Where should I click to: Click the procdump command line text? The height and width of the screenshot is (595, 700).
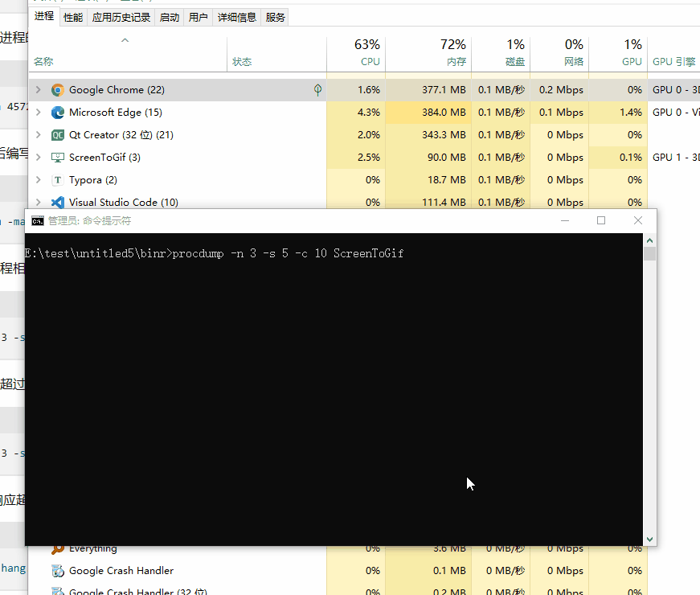coord(288,254)
